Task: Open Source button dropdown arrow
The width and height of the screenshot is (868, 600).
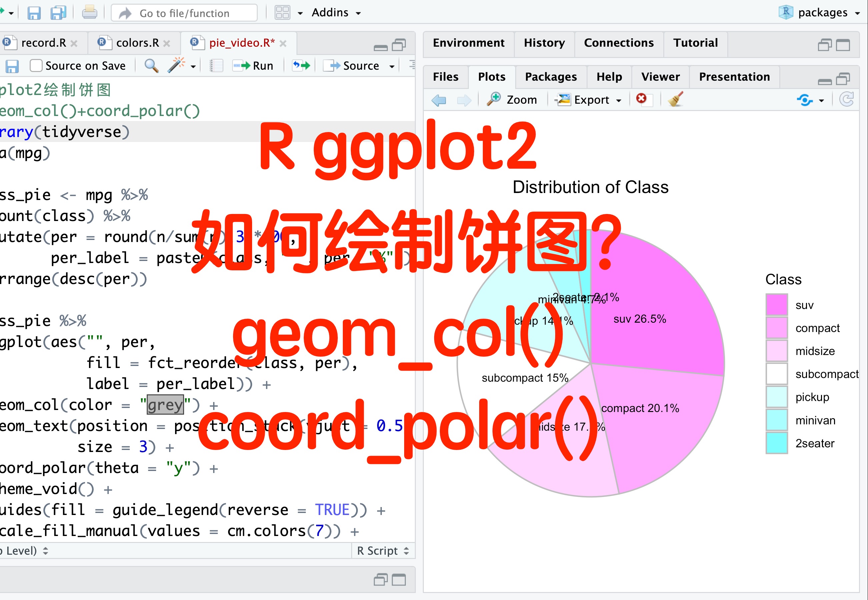Action: [x=392, y=67]
